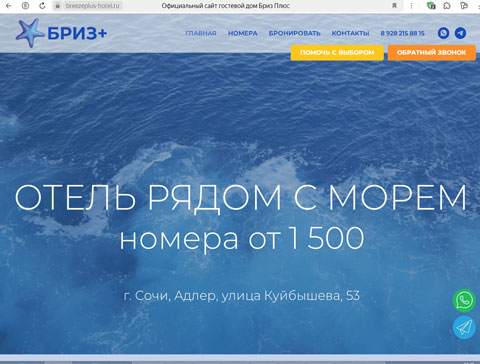Image resolution: width=480 pixels, height=364 pixels.
Task: Go back using the browser back arrow
Action: pos(9,6)
